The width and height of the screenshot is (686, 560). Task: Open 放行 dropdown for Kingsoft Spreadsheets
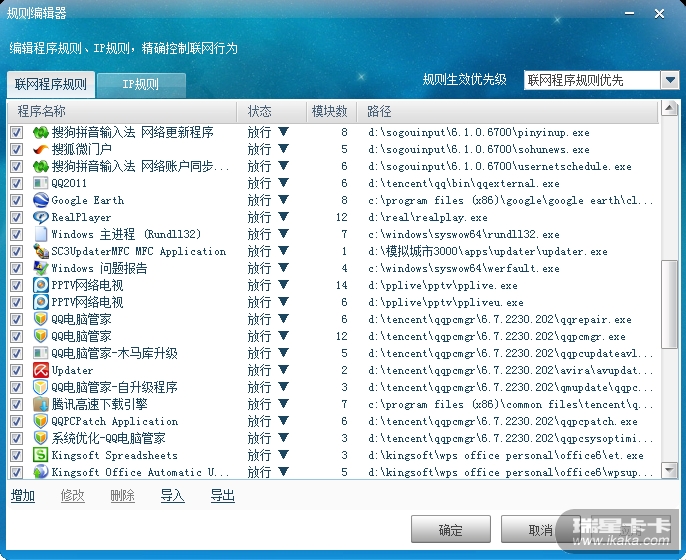coord(284,455)
